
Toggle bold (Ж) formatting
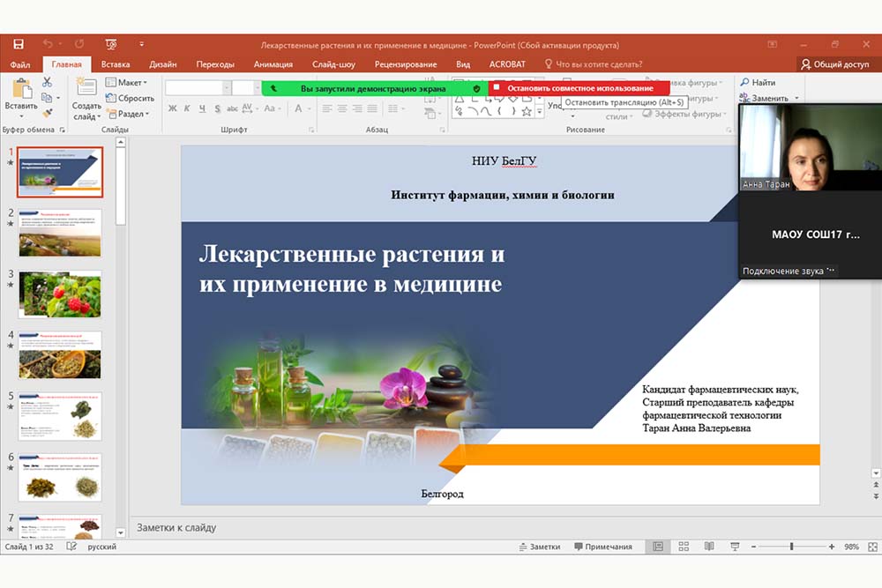pyautogui.click(x=173, y=108)
